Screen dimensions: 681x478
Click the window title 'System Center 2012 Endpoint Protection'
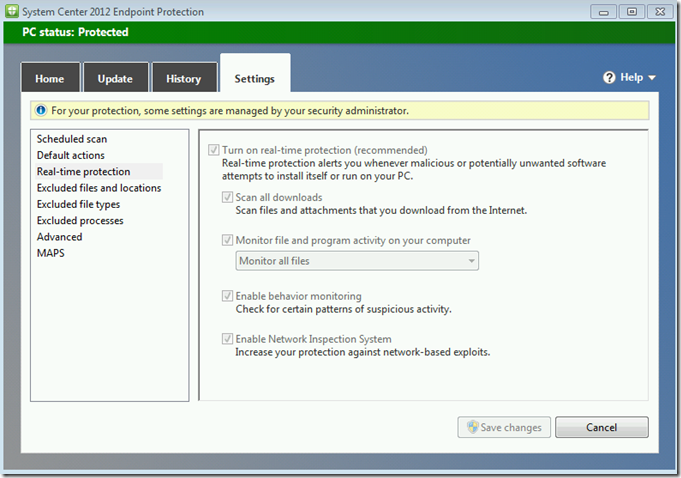point(113,12)
